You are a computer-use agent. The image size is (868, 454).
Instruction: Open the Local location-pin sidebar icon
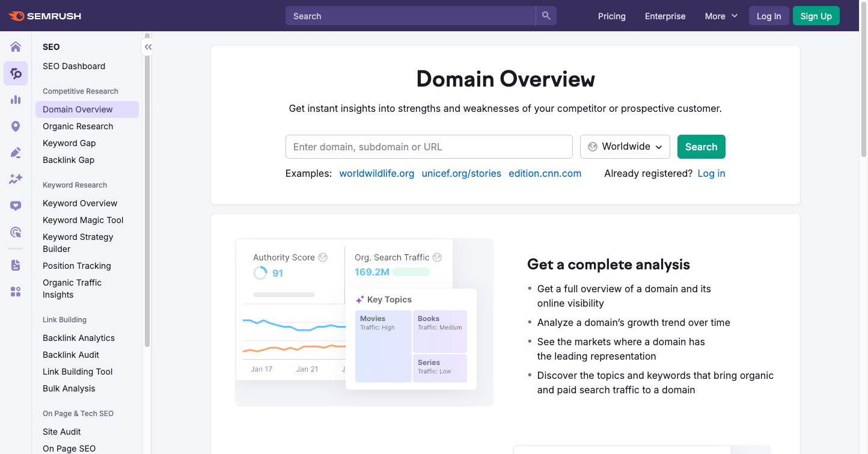click(x=16, y=126)
